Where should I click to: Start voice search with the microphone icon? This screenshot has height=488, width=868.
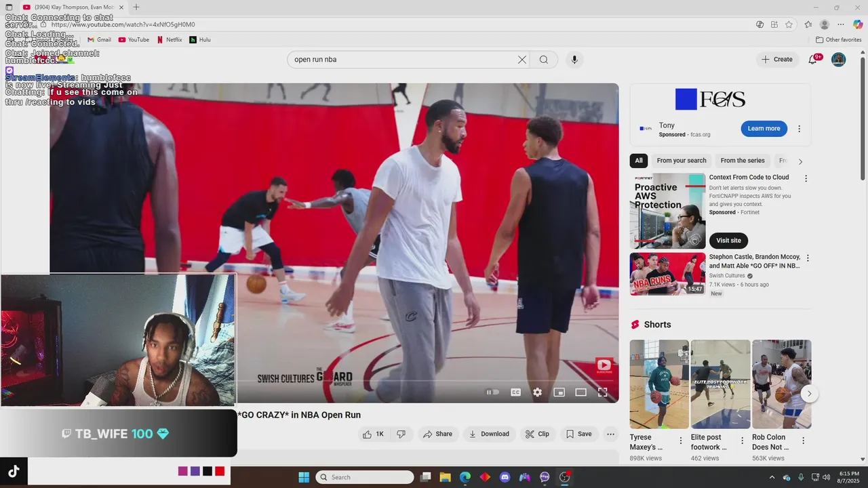[574, 60]
